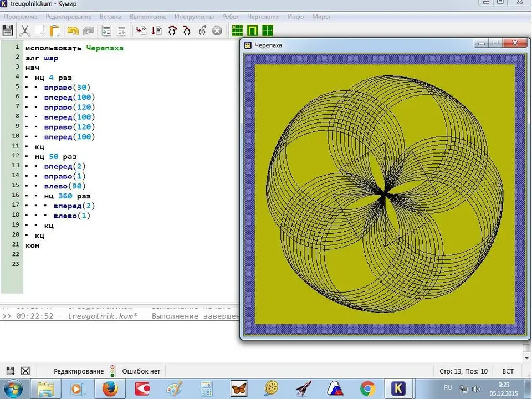Close the Черепаха window
The image size is (532, 399).
pos(515,43)
